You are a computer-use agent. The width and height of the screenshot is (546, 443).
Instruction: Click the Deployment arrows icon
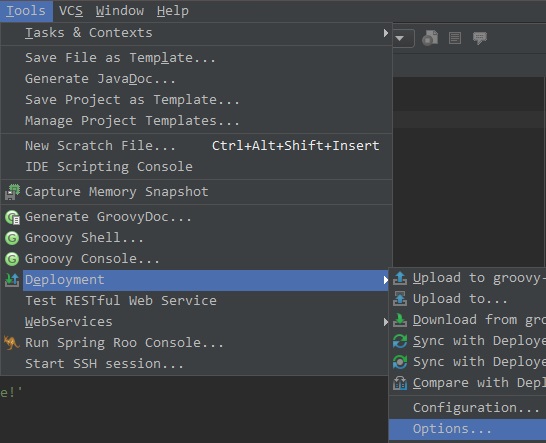point(12,280)
